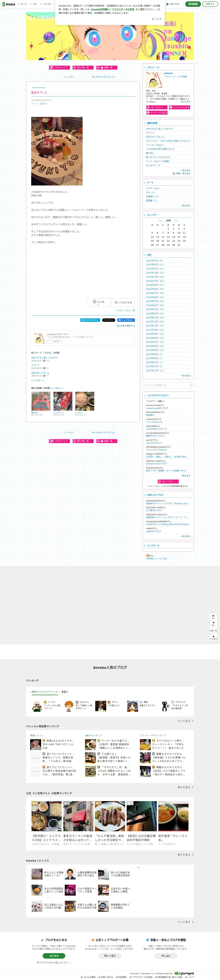Open the monthly archive 2014年10月 ( 32 )

pos(155,281)
